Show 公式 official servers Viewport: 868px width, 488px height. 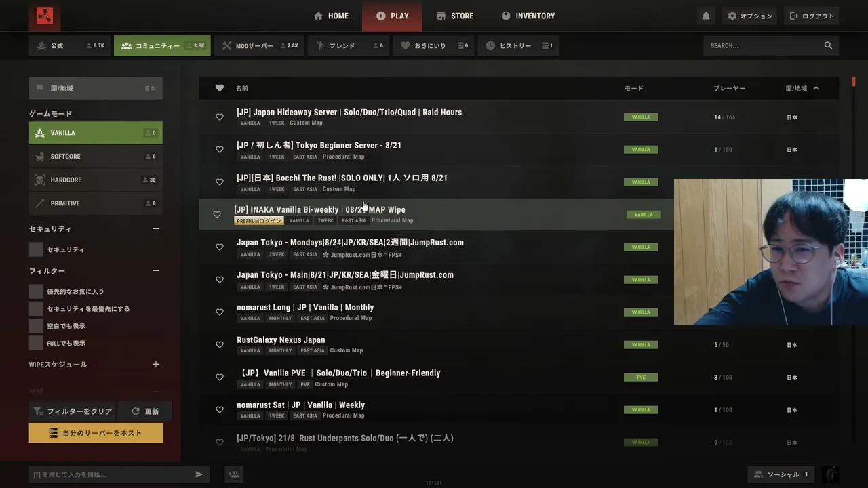(x=70, y=46)
